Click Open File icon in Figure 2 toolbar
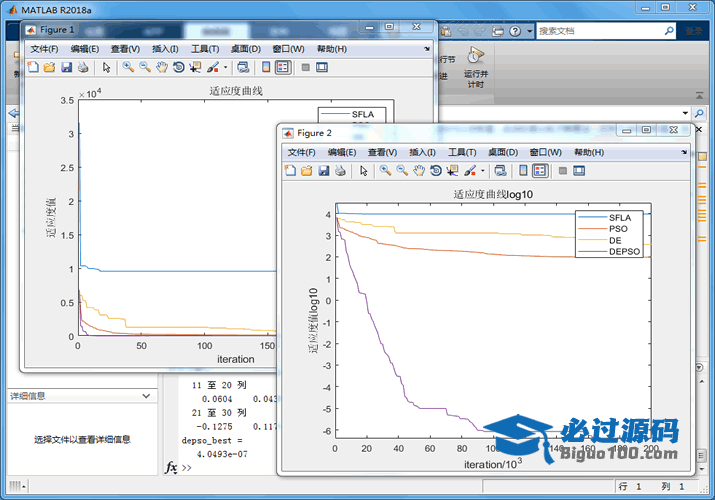715x500 pixels. tap(307, 171)
